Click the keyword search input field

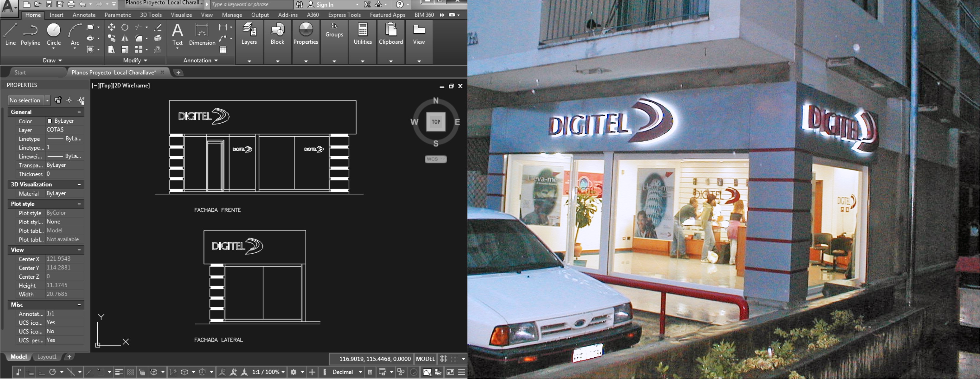pos(251,4)
